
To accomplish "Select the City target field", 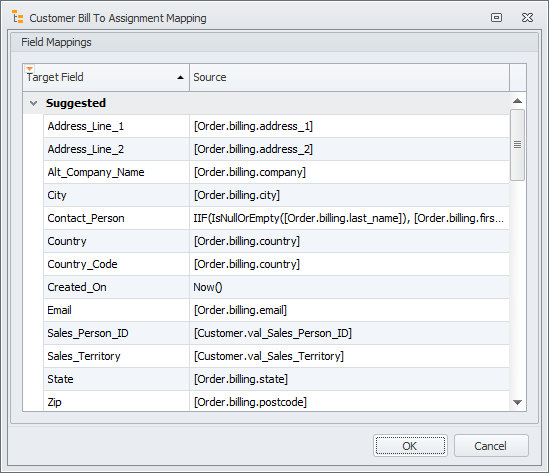I will click(116, 195).
